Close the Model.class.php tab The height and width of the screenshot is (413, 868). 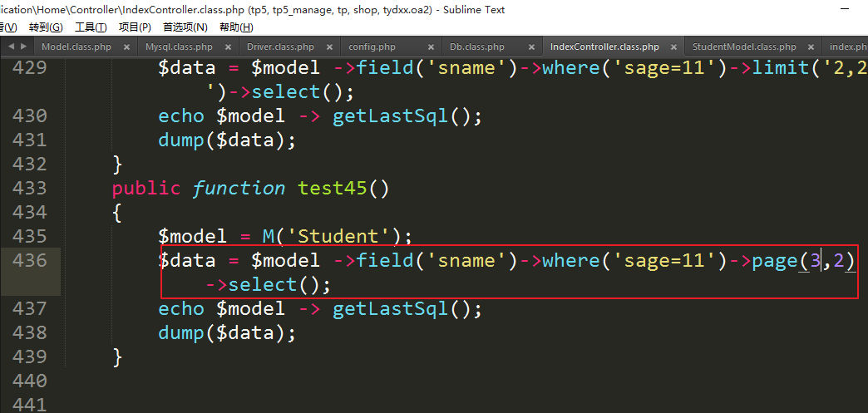pos(126,47)
